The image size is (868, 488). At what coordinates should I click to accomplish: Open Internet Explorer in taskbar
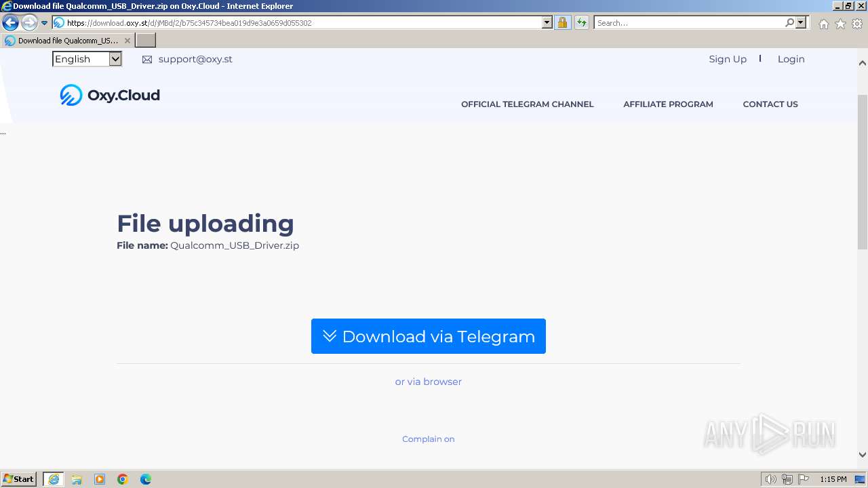click(x=54, y=479)
